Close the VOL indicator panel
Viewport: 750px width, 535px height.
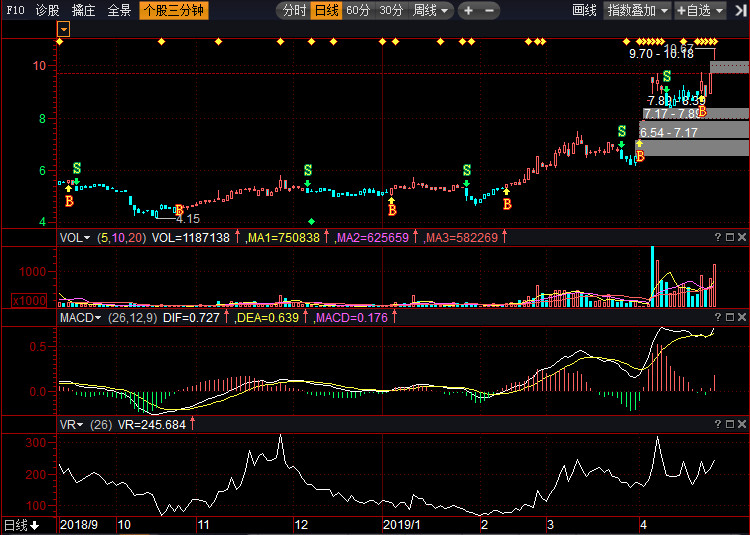pyautogui.click(x=742, y=237)
